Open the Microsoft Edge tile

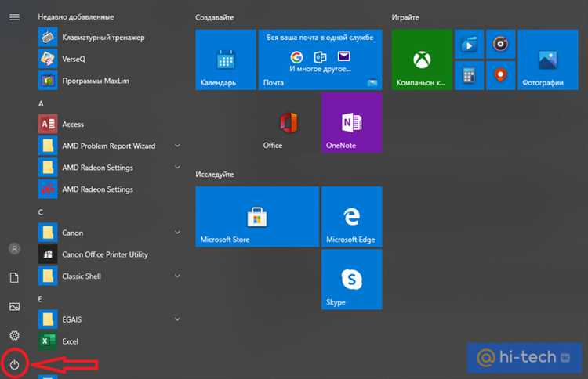[352, 217]
